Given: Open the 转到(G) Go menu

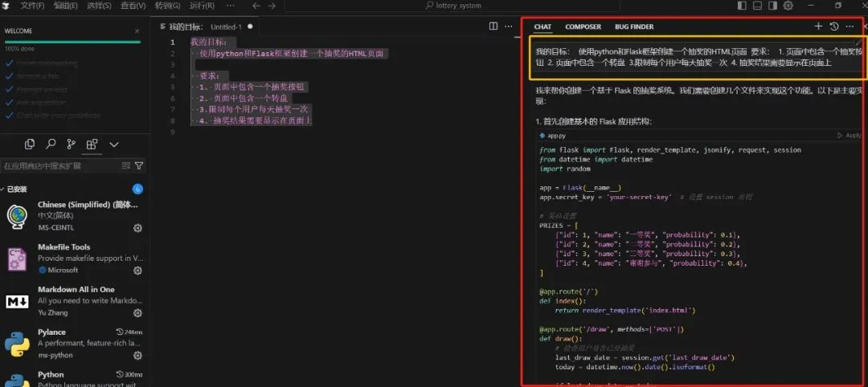Looking at the screenshot, I should (167, 6).
